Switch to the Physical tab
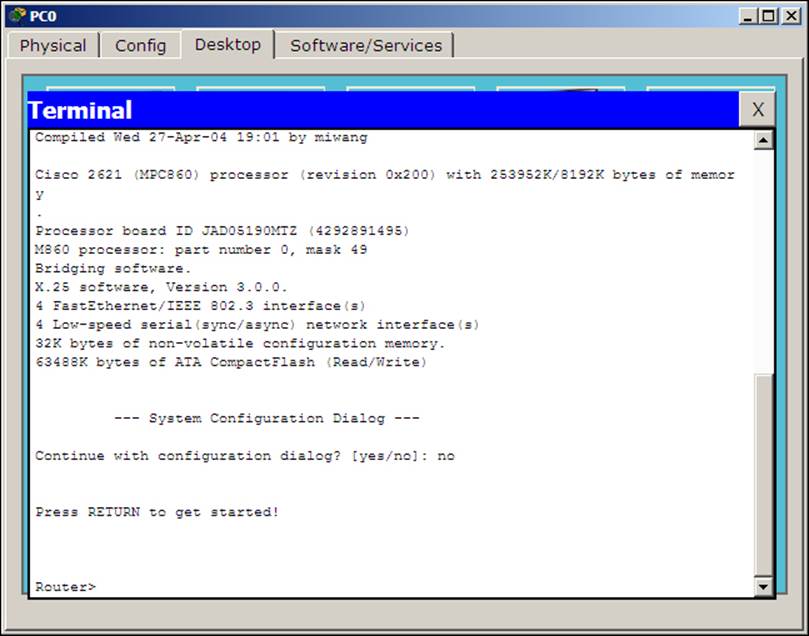809x636 pixels. pos(53,45)
